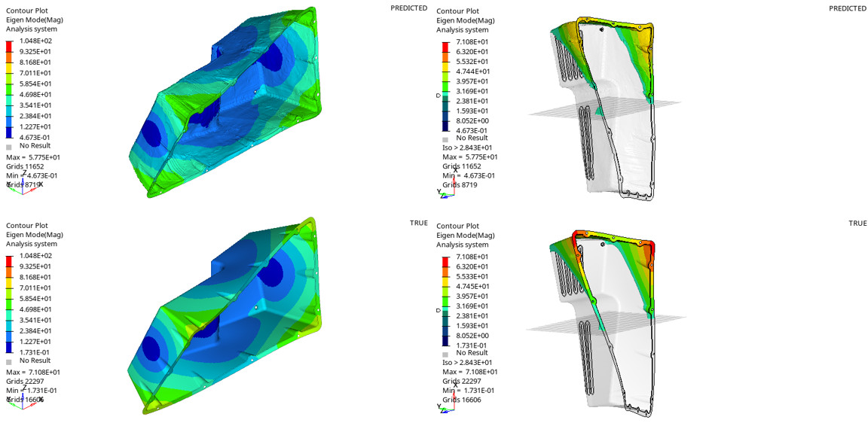
Task: Click the Contour Plot title in true iso legend
Action: (x=457, y=226)
